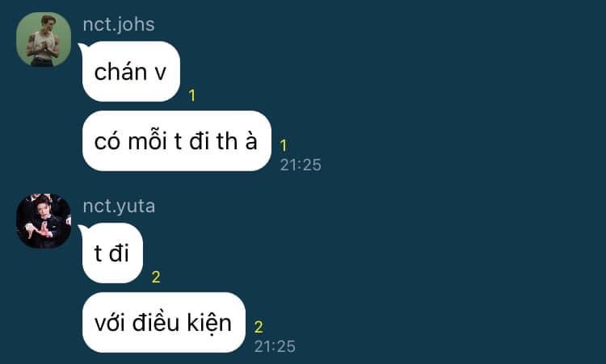Tap the nct.yuta username label

point(119,206)
